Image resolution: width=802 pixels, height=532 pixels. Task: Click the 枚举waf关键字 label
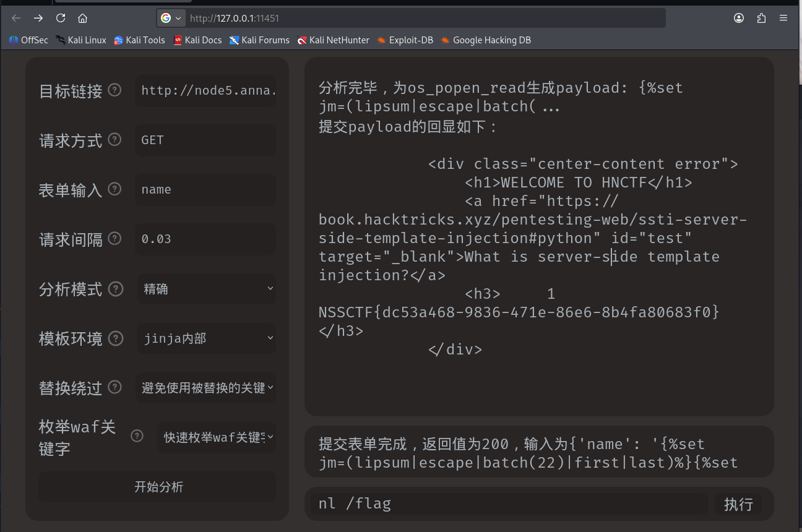click(77, 437)
